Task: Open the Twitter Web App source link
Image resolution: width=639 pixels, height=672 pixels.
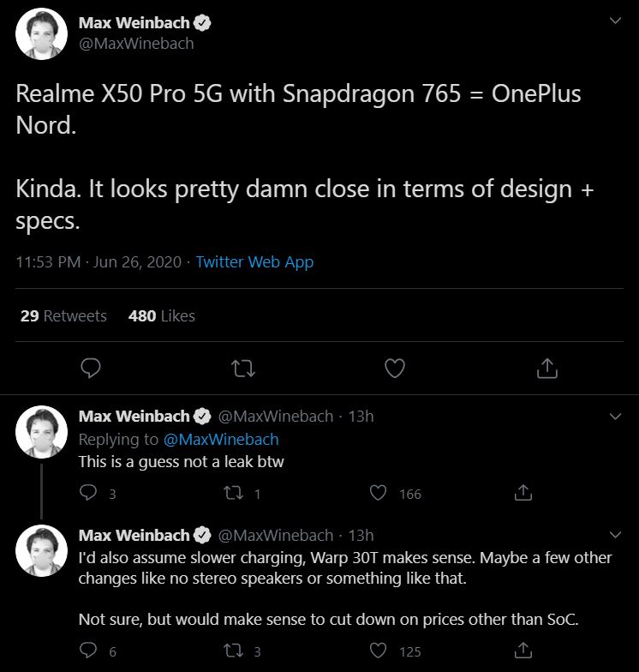Action: pos(254,262)
